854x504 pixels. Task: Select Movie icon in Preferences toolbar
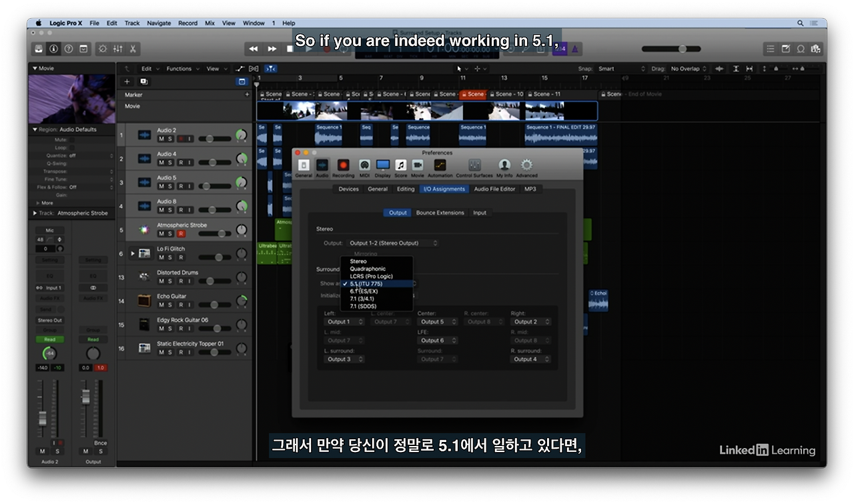[417, 167]
